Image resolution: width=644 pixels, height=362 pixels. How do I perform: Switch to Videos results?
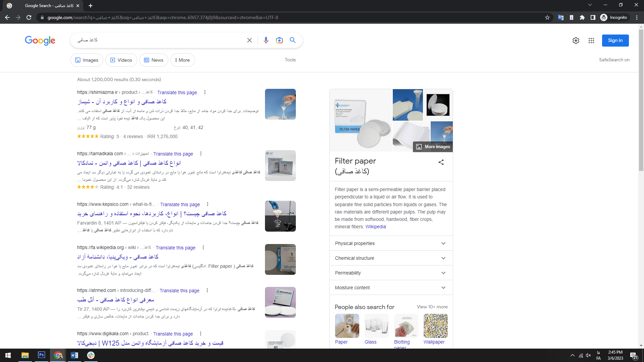[x=121, y=60]
